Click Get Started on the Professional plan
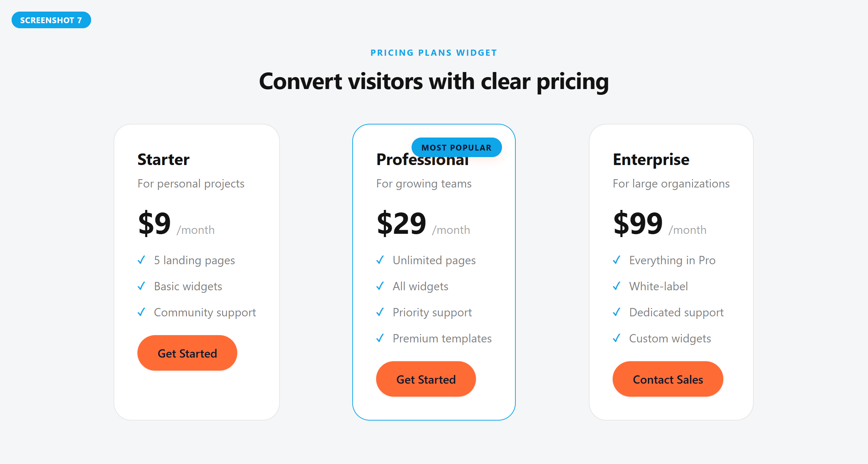The height and width of the screenshot is (464, 868). click(x=426, y=379)
